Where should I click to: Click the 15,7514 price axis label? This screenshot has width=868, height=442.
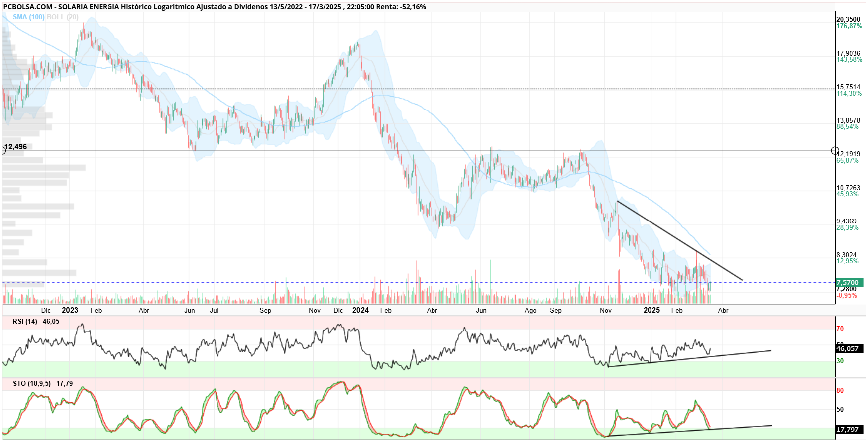tap(848, 87)
